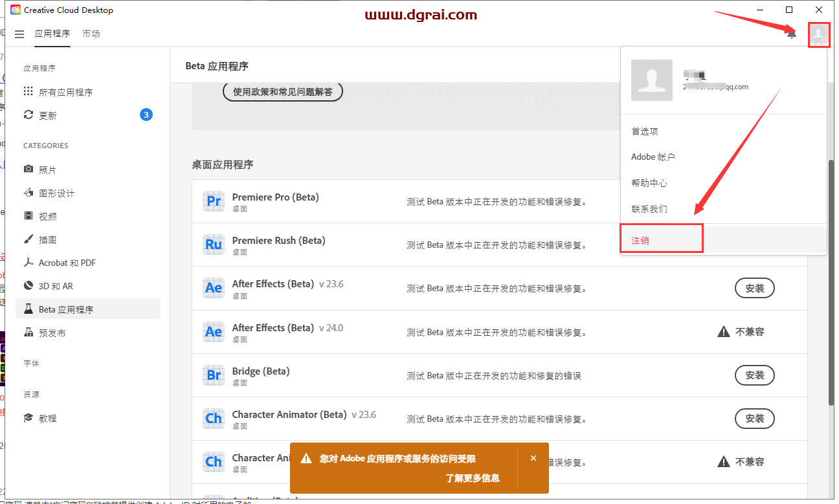Click the Creative Cloud logo in title bar
Viewport: 839px width, 504px height.
tap(16, 10)
